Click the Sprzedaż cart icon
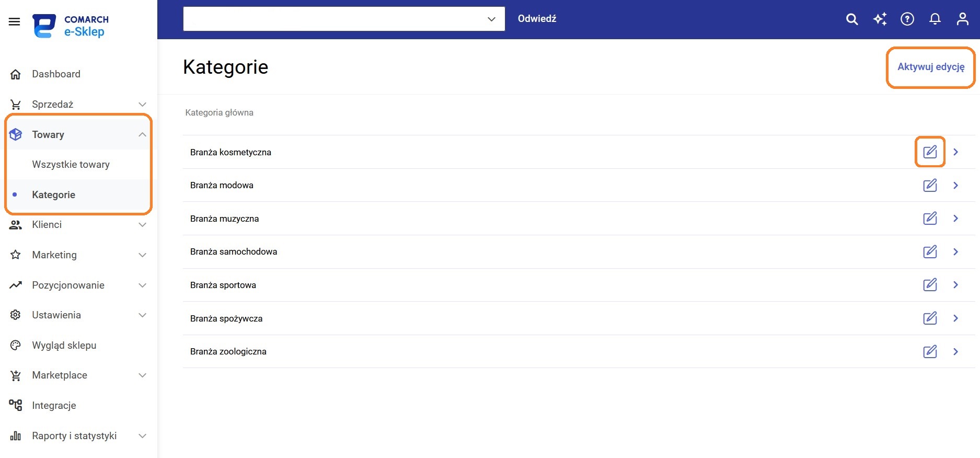 tap(16, 105)
